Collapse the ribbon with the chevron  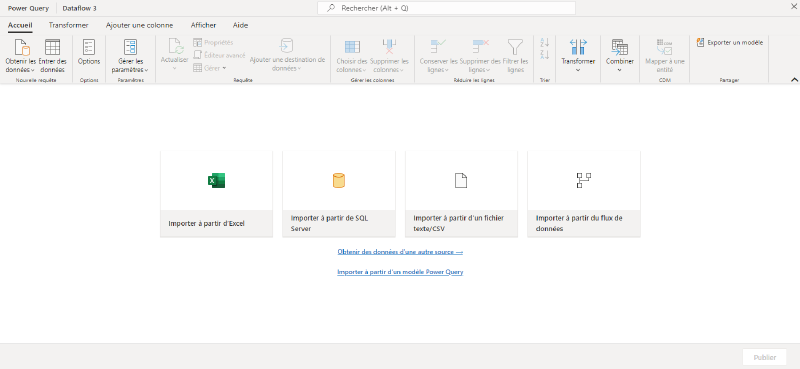click(794, 80)
